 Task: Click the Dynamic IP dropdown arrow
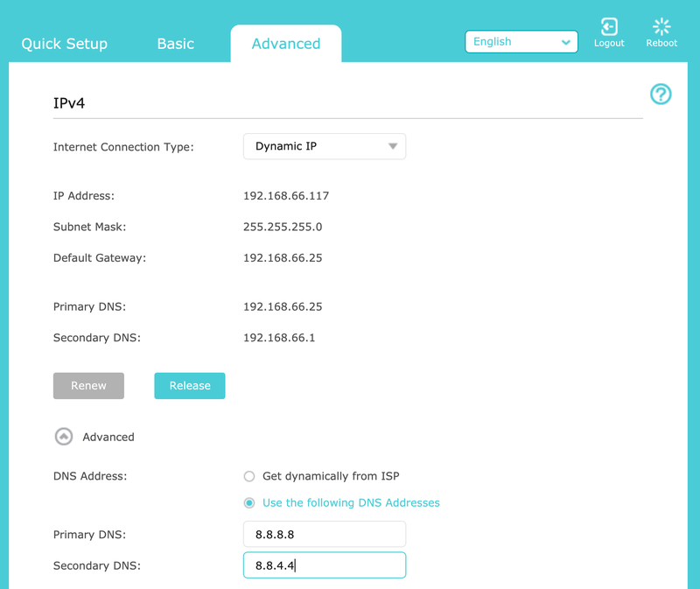392,146
